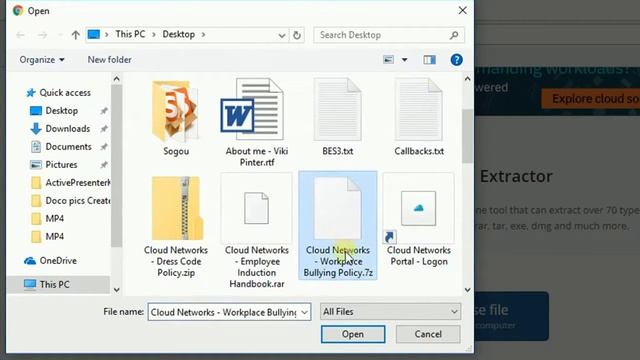Select Cloud Networks Portal - Logon shortcut
Image resolution: width=640 pixels, height=360 pixels.
pos(418,220)
